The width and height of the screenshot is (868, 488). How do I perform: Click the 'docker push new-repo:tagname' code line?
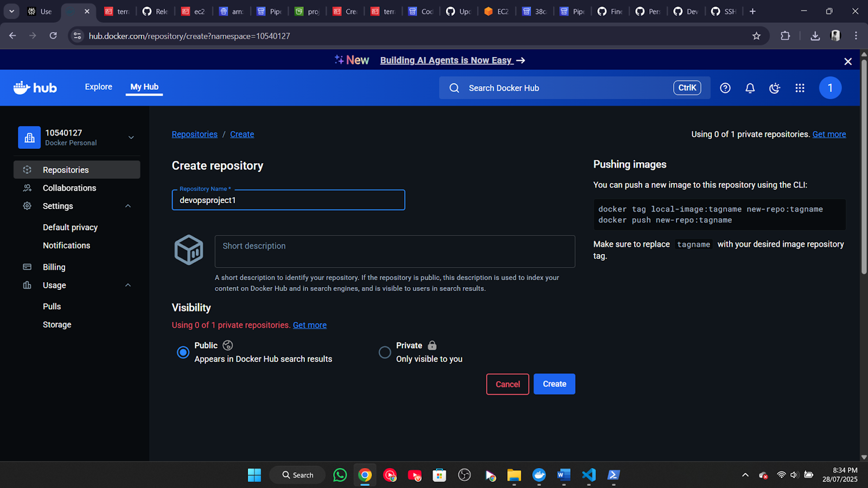pyautogui.click(x=665, y=220)
